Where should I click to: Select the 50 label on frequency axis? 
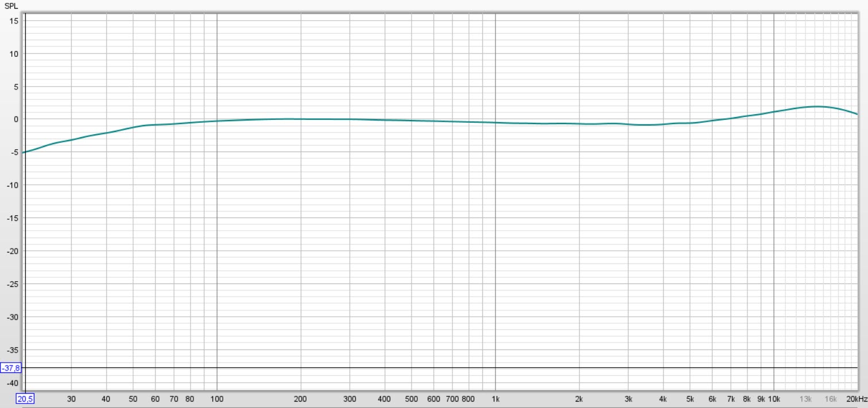pyautogui.click(x=133, y=399)
